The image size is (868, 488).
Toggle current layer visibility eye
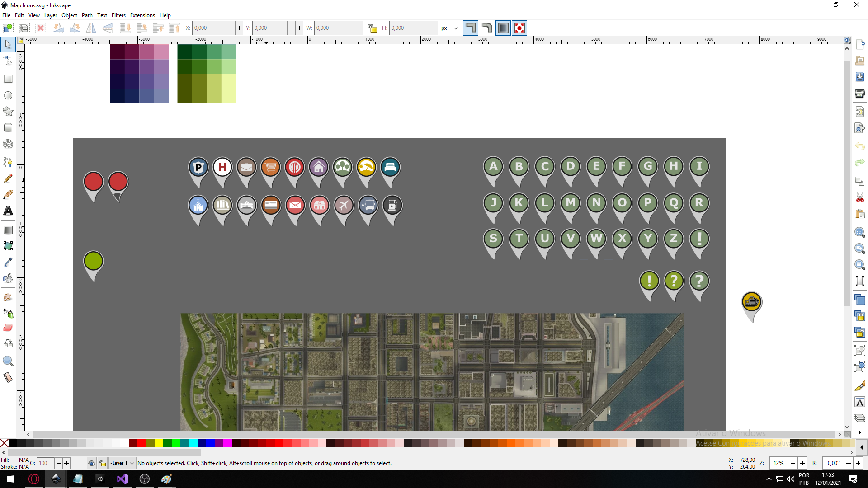point(91,463)
